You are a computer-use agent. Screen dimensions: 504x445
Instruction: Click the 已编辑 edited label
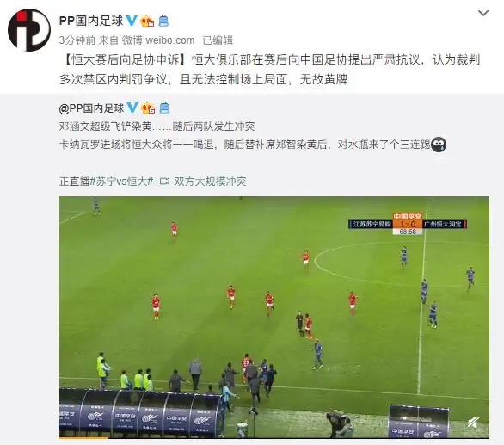218,40
